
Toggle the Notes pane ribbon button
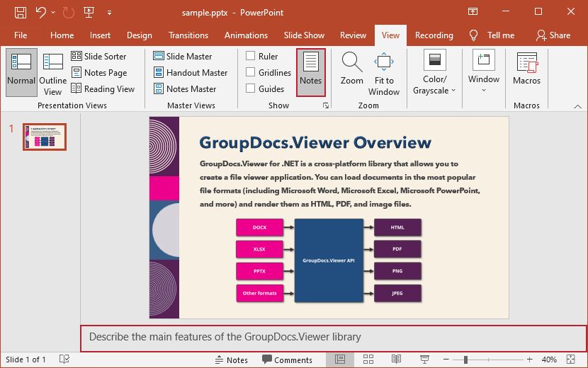[310, 72]
